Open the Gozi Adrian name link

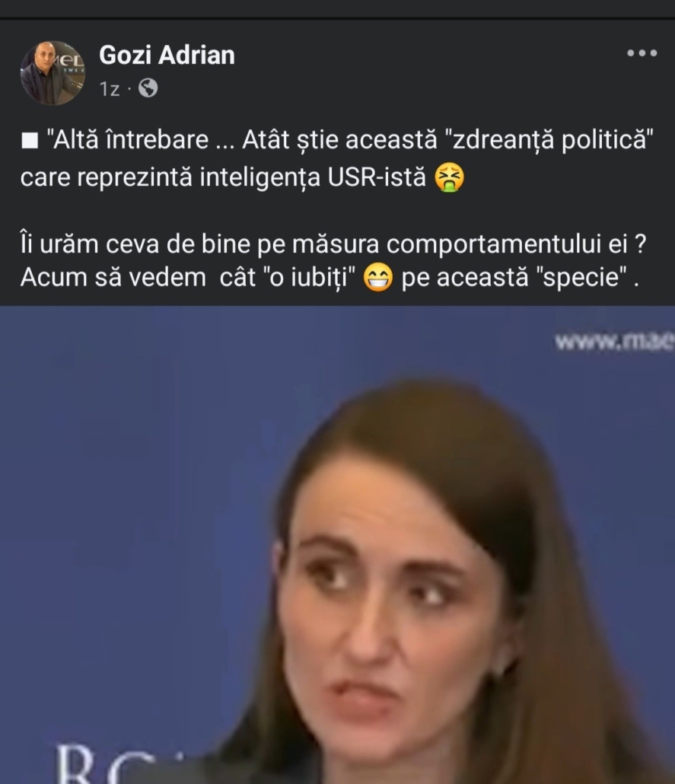[x=167, y=55]
